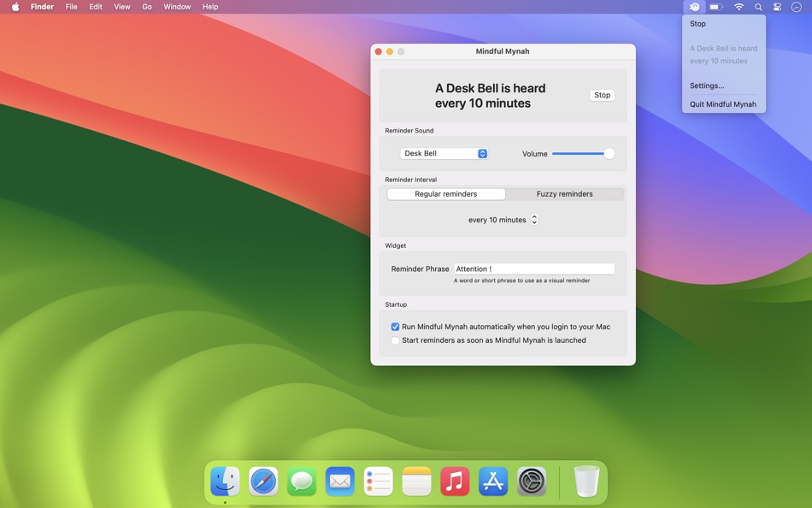Enable Start reminders as soon as launched

[x=395, y=340]
